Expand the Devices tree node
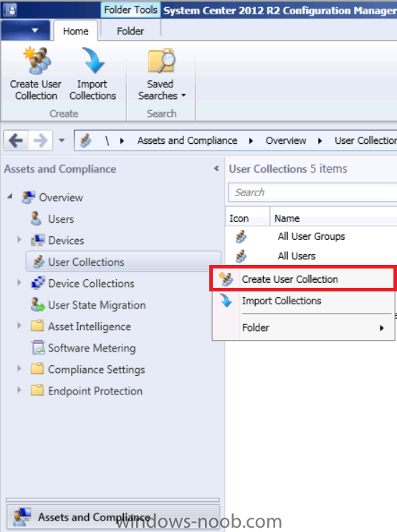397x532 pixels. click(x=19, y=240)
